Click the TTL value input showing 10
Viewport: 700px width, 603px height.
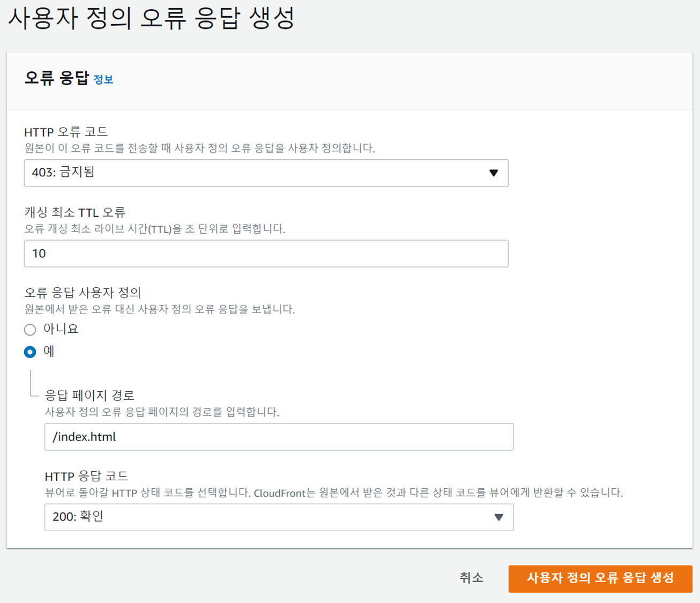tap(266, 253)
